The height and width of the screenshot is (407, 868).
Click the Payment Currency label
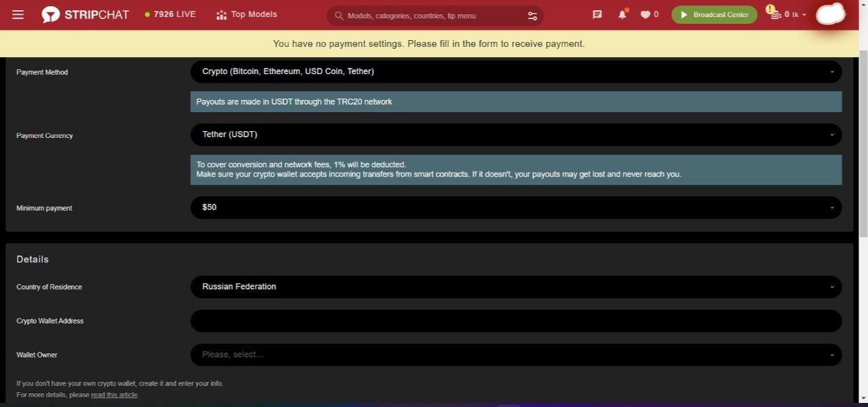[45, 136]
